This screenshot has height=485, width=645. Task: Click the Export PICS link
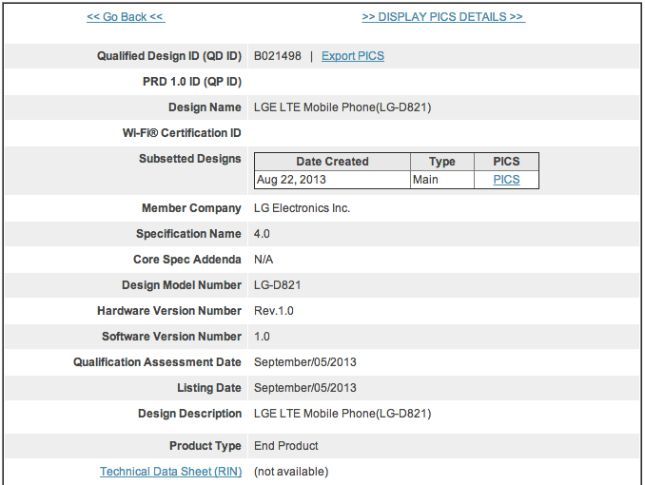click(353, 56)
